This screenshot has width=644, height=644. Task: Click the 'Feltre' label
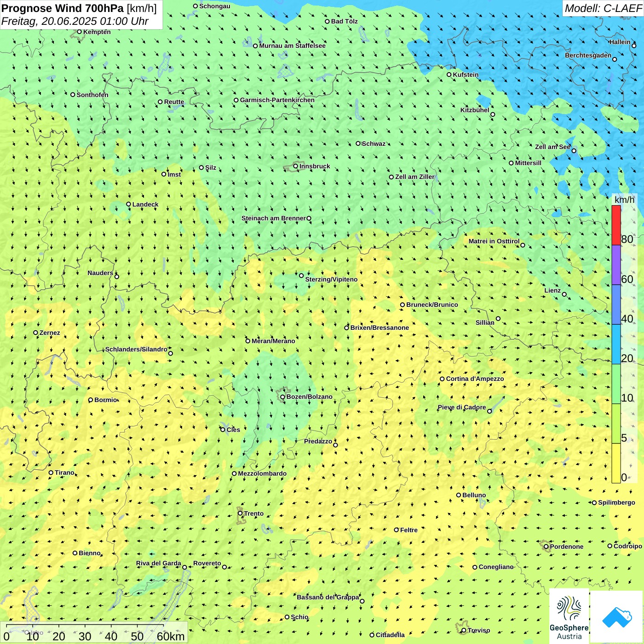pyautogui.click(x=408, y=530)
